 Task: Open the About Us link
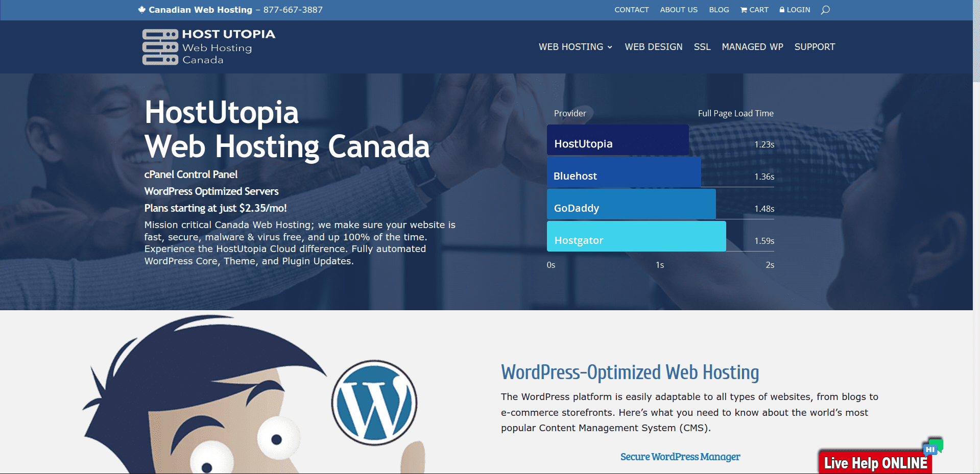coord(679,10)
